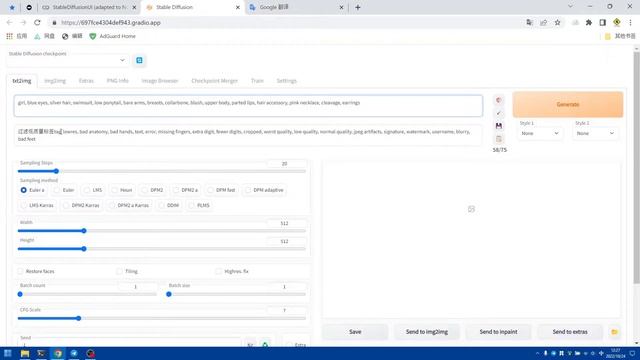640x360 pixels.
Task: Click the Height slider handle
Action: tap(84, 249)
